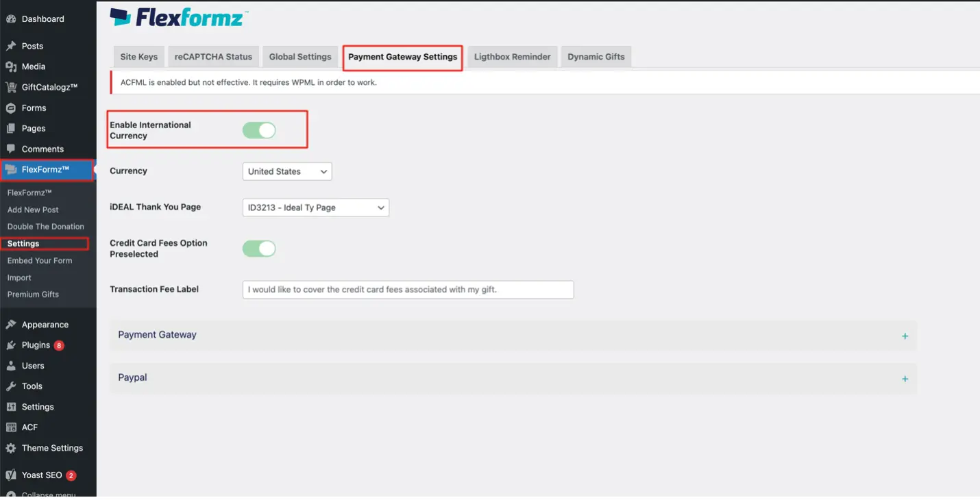Viewport: 980px width, 500px height.
Task: Open Media via its sidebar icon
Action: click(x=11, y=66)
